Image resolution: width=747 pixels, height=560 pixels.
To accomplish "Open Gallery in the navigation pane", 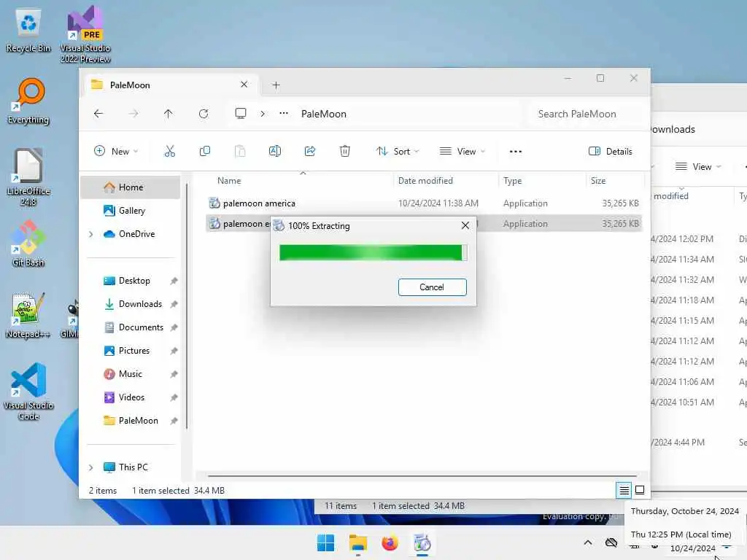I will pyautogui.click(x=131, y=211).
